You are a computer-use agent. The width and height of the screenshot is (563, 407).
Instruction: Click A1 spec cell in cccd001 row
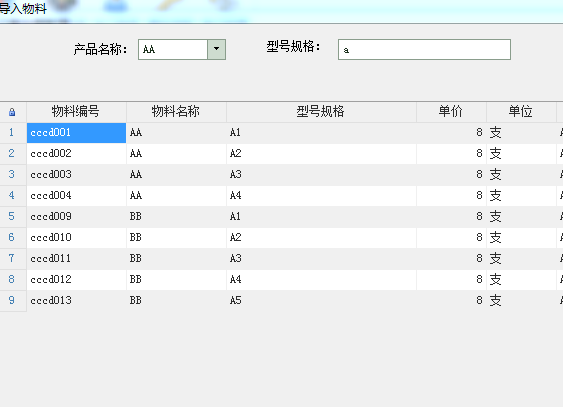321,133
